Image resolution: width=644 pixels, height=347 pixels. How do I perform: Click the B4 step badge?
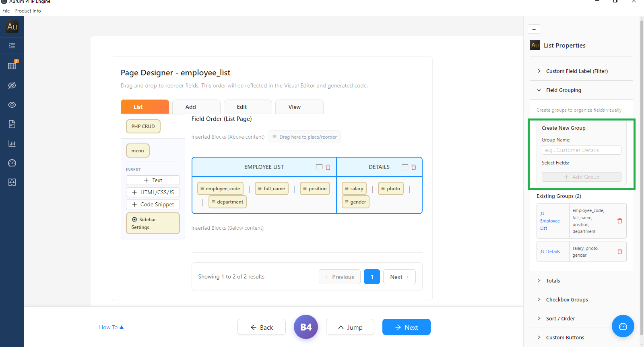[306, 327]
